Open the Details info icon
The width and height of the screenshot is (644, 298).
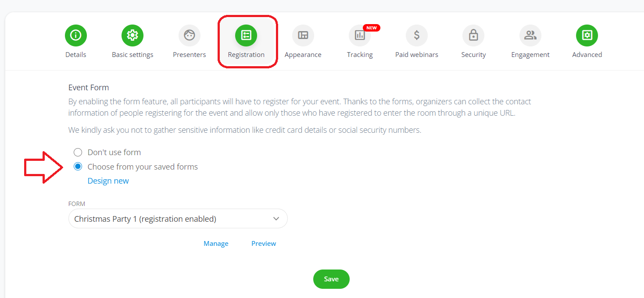[x=76, y=35]
